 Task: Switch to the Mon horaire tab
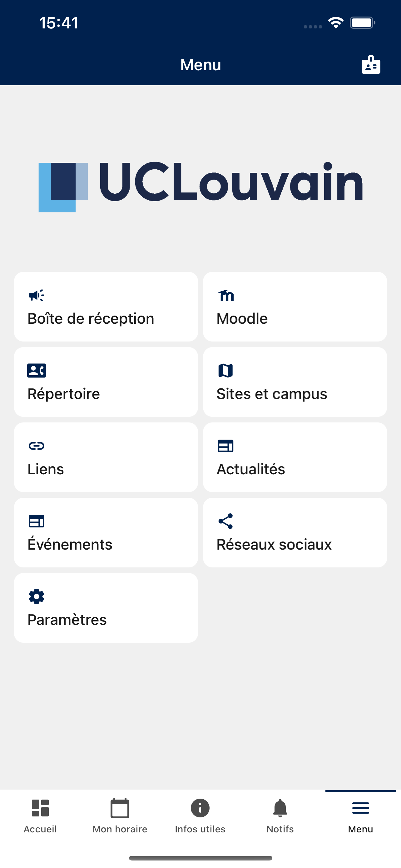[x=120, y=815]
